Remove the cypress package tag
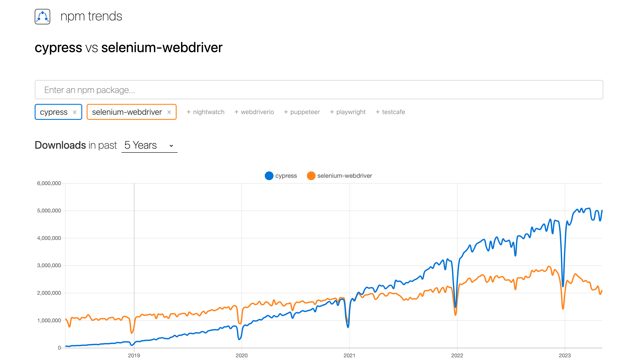Image resolution: width=639 pixels, height=364 pixels. point(75,112)
